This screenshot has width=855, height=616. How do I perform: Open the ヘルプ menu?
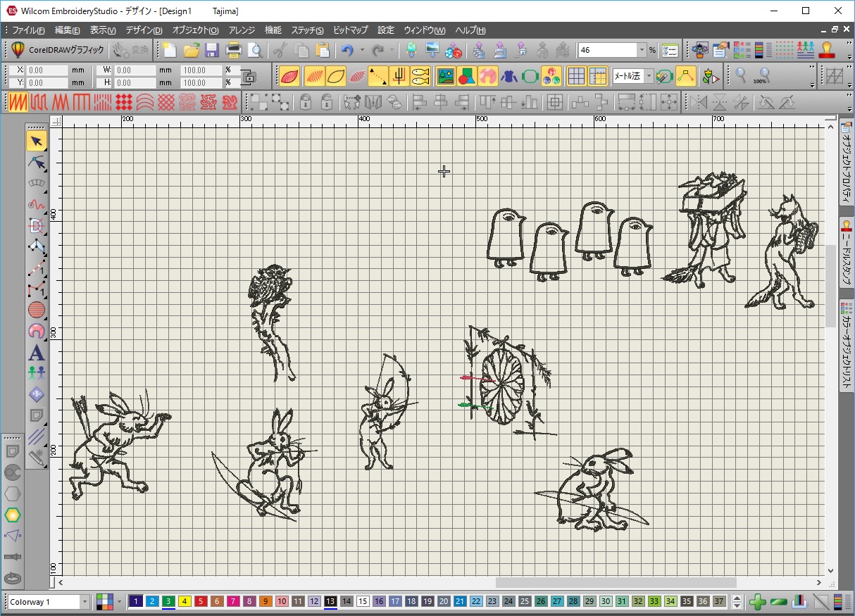coord(470,30)
